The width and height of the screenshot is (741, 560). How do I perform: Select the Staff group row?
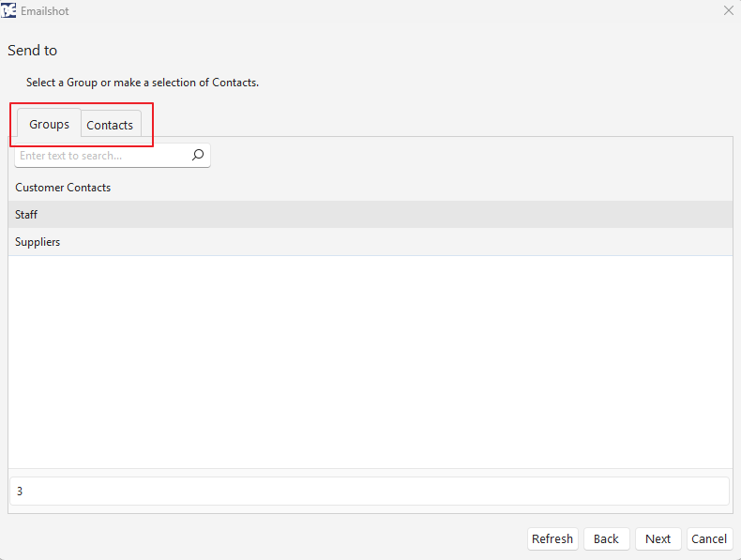tap(370, 215)
